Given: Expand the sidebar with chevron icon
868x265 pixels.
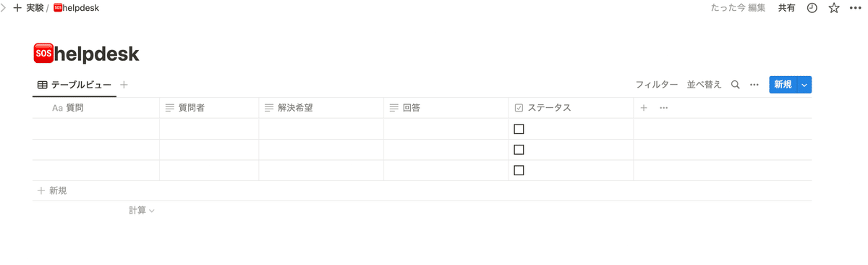Looking at the screenshot, I should tap(4, 8).
